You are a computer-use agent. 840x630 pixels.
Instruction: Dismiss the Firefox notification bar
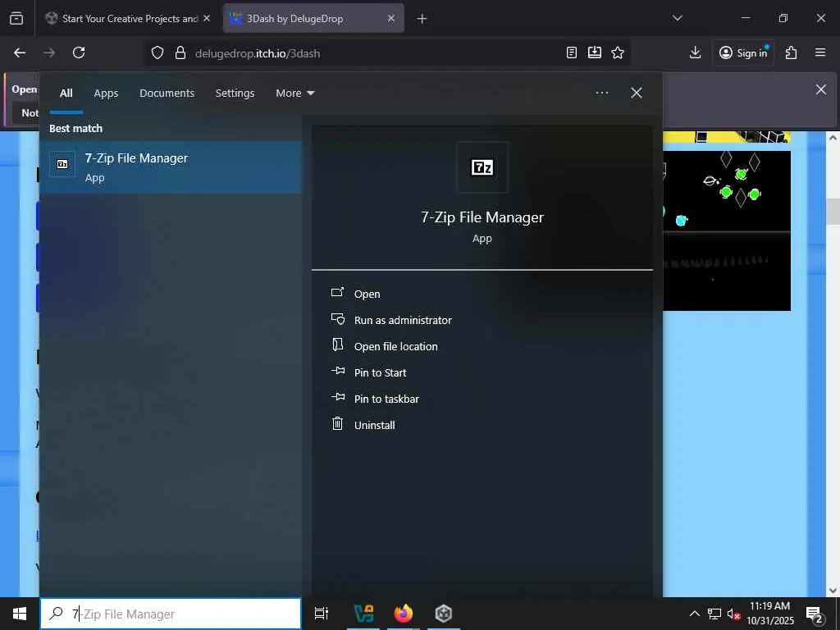[820, 89]
